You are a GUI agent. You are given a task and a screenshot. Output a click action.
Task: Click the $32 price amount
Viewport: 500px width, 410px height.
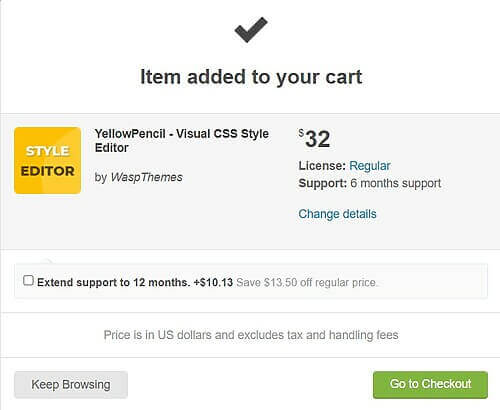click(314, 138)
